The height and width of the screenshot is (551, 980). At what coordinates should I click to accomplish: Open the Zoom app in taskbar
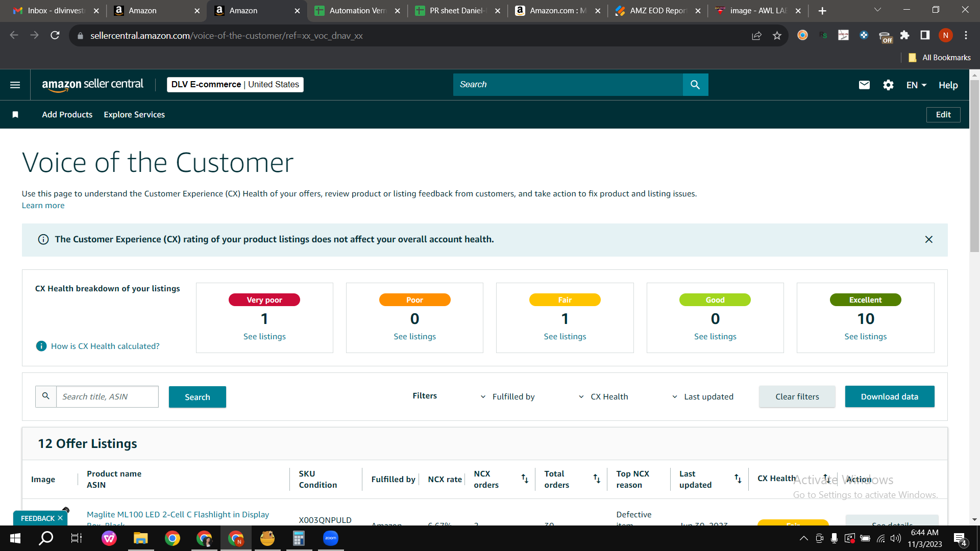point(331,538)
